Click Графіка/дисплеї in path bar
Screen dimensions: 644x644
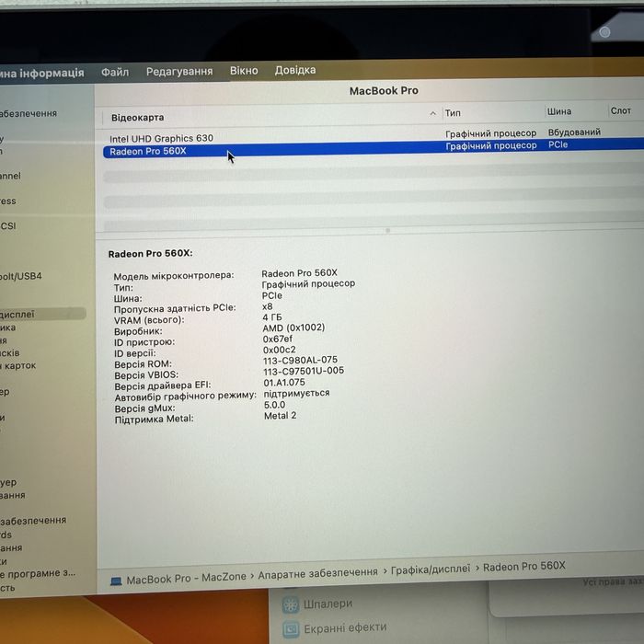tap(430, 569)
